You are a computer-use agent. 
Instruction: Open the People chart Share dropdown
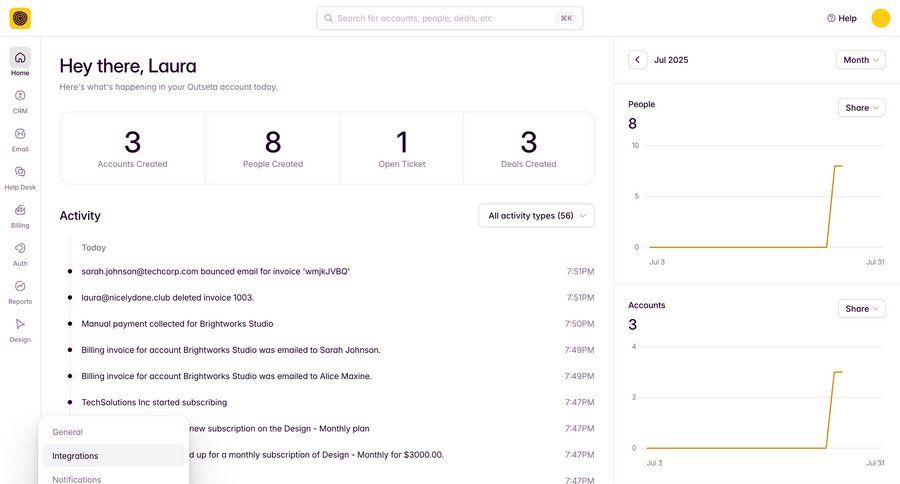click(x=862, y=107)
